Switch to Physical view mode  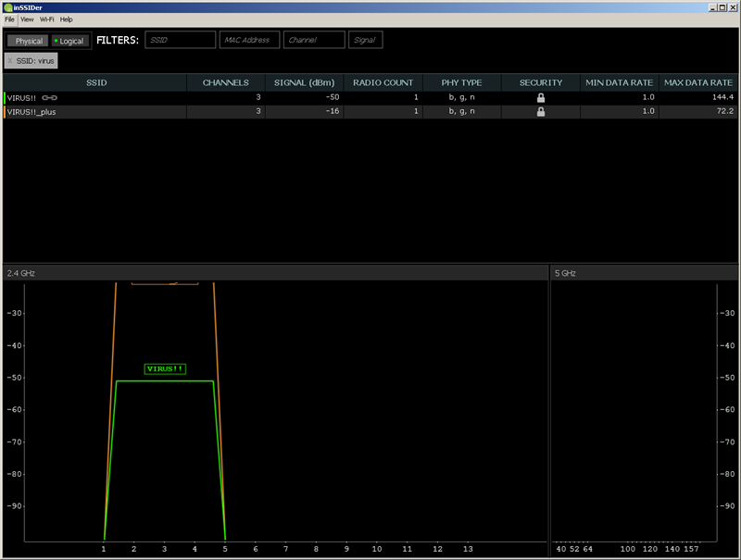pos(29,41)
